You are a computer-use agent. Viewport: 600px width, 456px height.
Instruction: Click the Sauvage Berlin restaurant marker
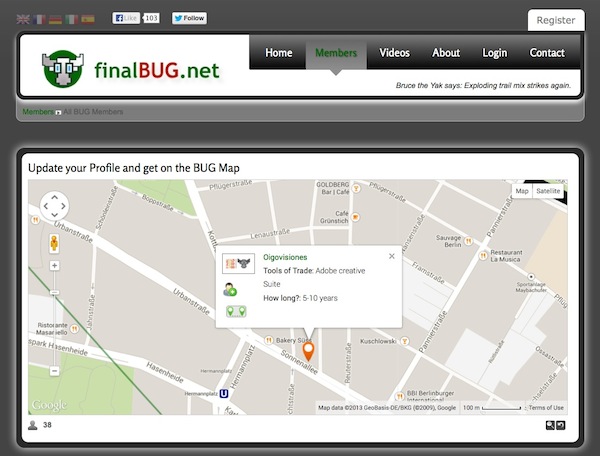[468, 241]
